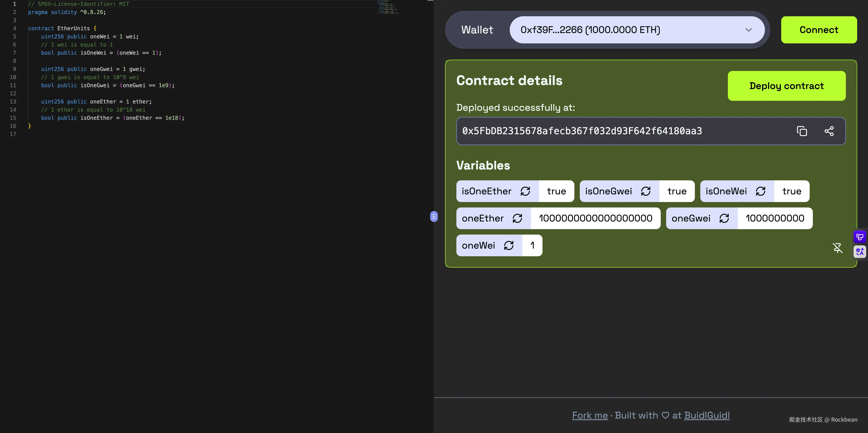This screenshot has height=433, width=868.
Task: Open the Fork me link
Action: [590, 415]
